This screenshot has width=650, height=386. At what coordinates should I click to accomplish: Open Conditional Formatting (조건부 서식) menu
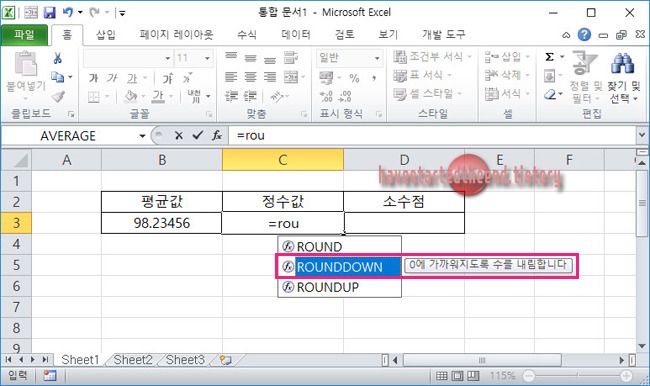coord(432,56)
